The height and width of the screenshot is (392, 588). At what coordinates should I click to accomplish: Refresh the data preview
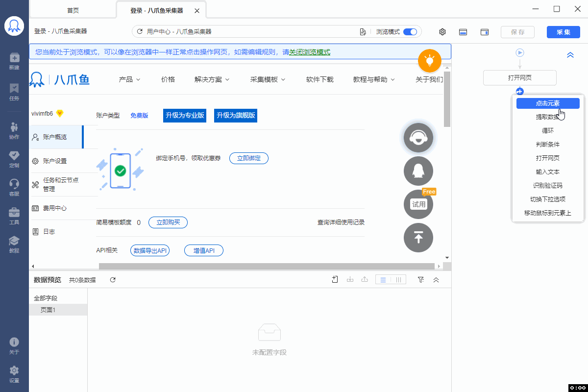pos(113,280)
